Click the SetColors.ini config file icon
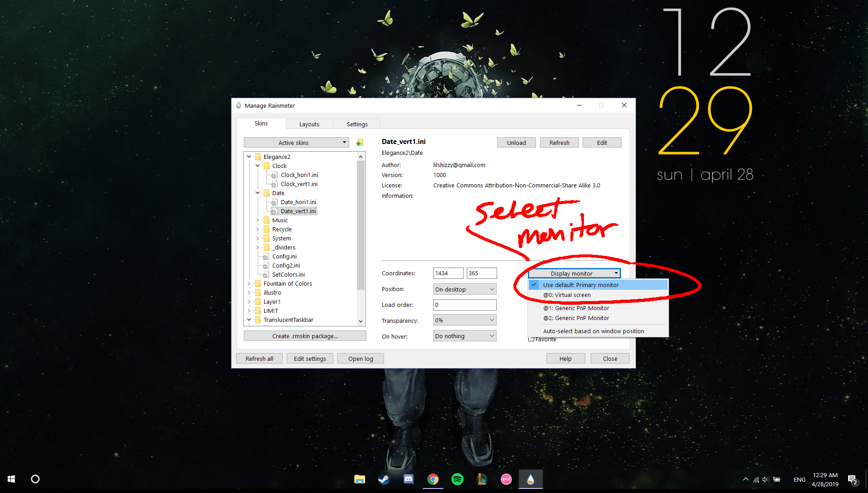Image resolution: width=868 pixels, height=493 pixels. (266, 274)
